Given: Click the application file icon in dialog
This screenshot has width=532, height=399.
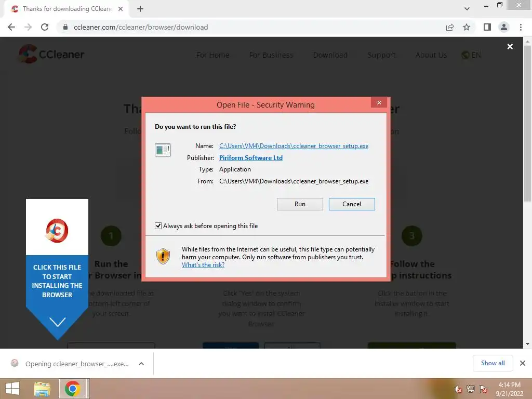Looking at the screenshot, I should coord(163,150).
